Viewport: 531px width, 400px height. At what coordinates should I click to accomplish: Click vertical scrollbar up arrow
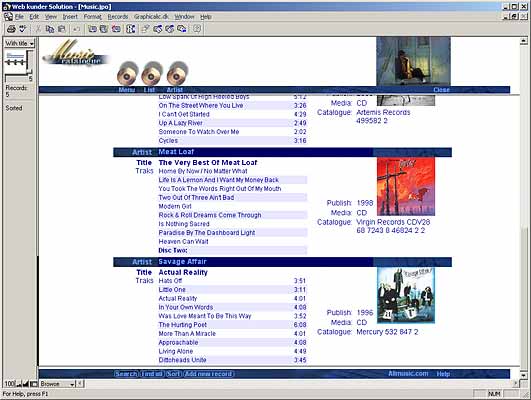point(524,41)
